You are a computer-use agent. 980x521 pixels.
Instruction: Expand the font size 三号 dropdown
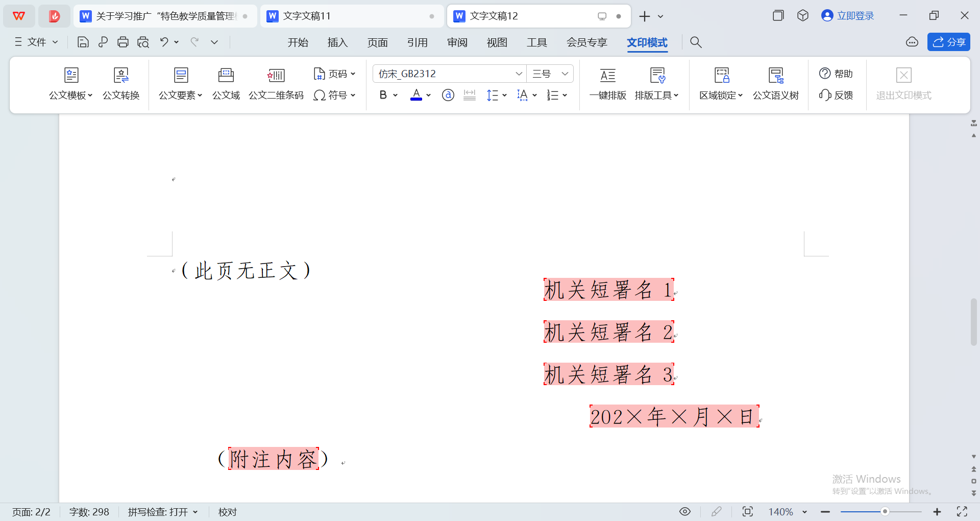(x=565, y=74)
